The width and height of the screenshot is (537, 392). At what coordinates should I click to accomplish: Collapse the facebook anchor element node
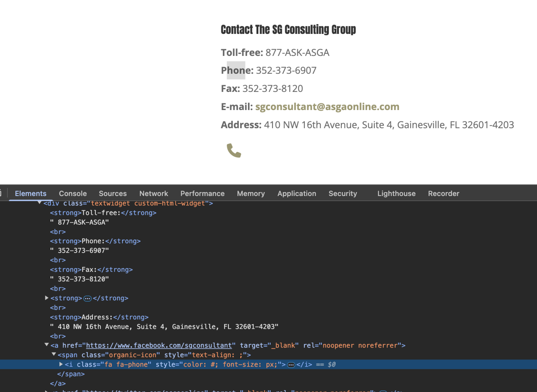point(46,345)
